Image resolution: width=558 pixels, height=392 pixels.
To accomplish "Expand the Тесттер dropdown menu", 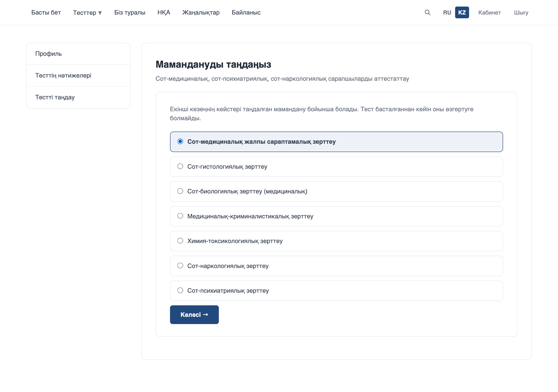I will click(x=87, y=12).
